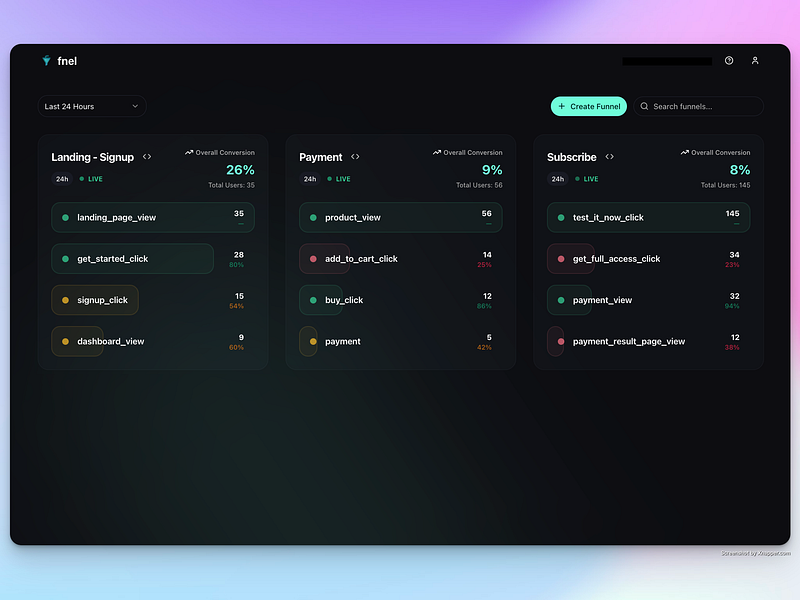The width and height of the screenshot is (800, 600).
Task: Select the payment_result_page_view step
Action: [x=648, y=341]
